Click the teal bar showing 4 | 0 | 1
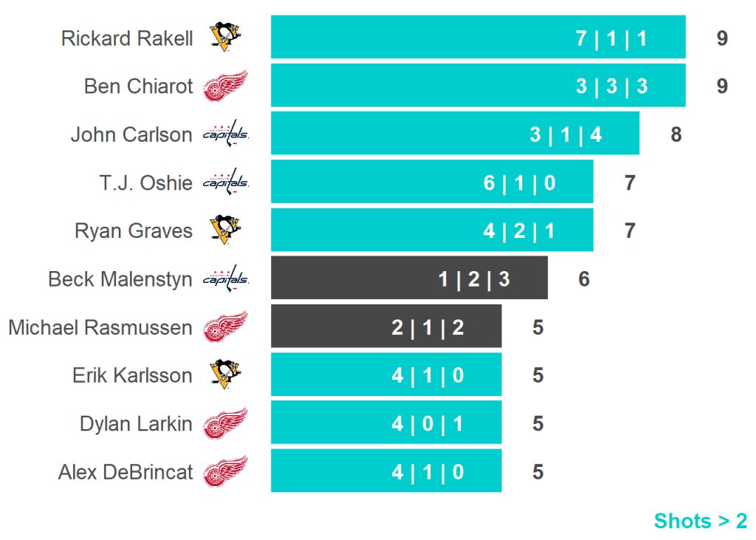Viewport: 756px width, 540px height. (385, 423)
